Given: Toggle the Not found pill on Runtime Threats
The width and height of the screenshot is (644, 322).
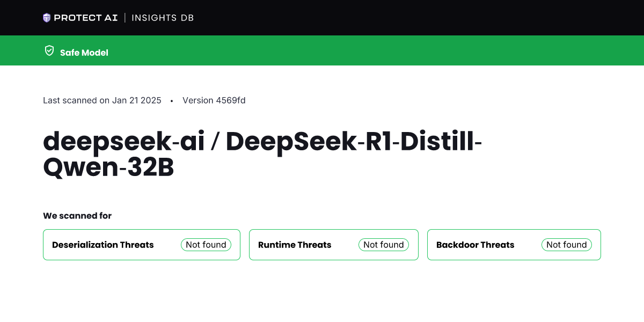Looking at the screenshot, I should tap(384, 245).
